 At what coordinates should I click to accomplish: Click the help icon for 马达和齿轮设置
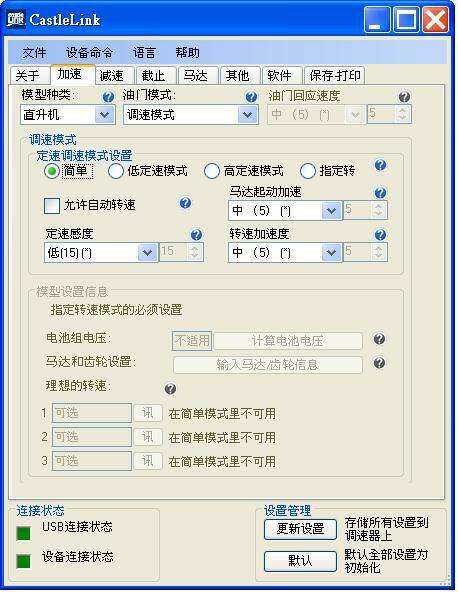(x=379, y=363)
